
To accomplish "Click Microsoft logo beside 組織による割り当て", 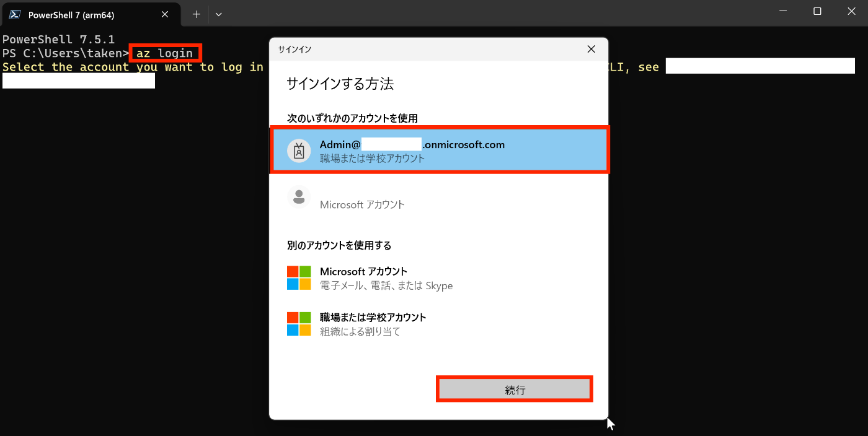I will [x=299, y=324].
